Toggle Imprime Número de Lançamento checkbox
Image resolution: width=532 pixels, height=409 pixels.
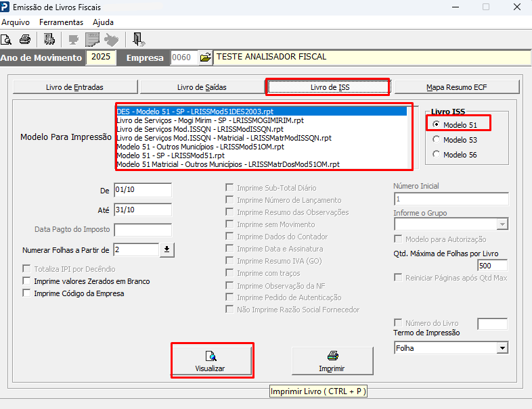click(x=229, y=199)
